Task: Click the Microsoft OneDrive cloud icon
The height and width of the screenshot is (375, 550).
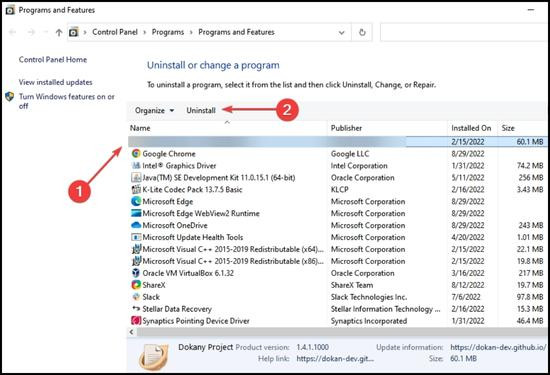Action: click(136, 225)
